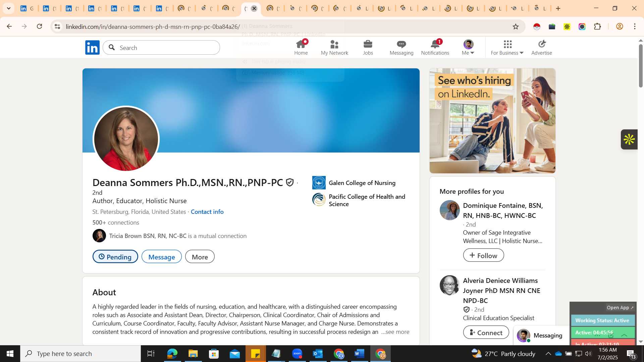Switch to the first LinkedIn browser tab
This screenshot has width=644, height=362.
point(27,8)
